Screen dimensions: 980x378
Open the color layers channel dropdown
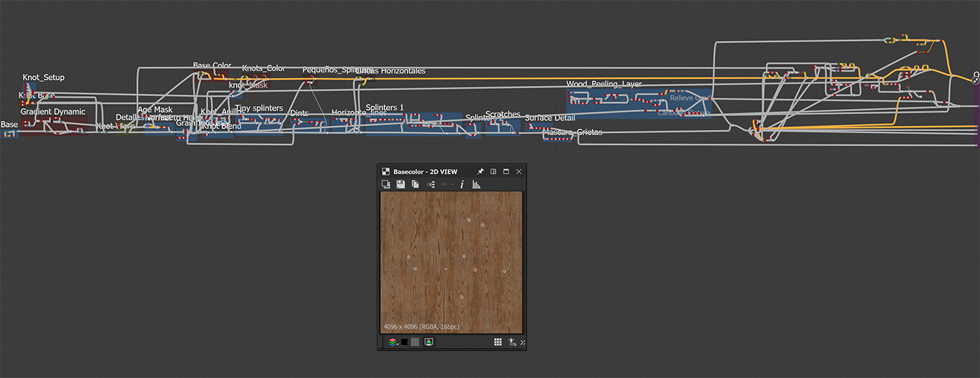click(393, 342)
